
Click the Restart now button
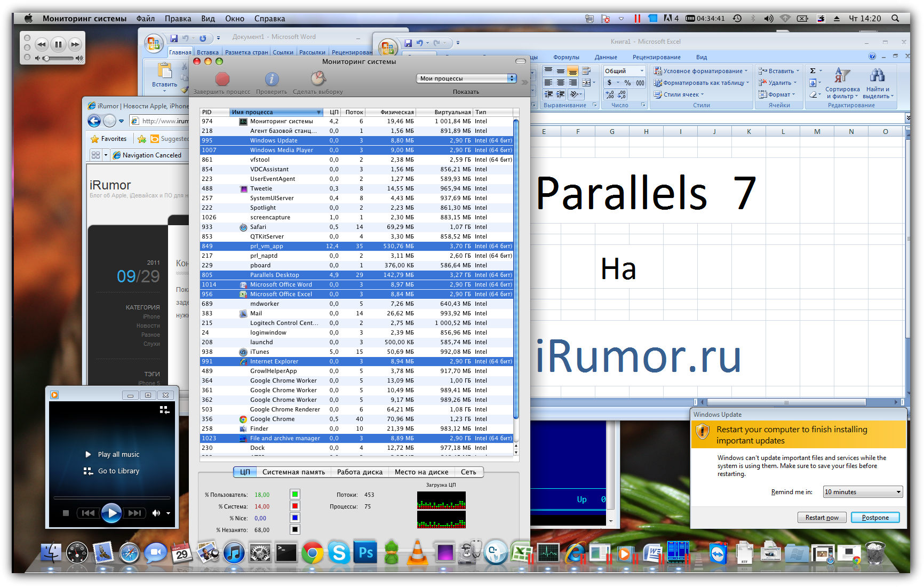822,518
